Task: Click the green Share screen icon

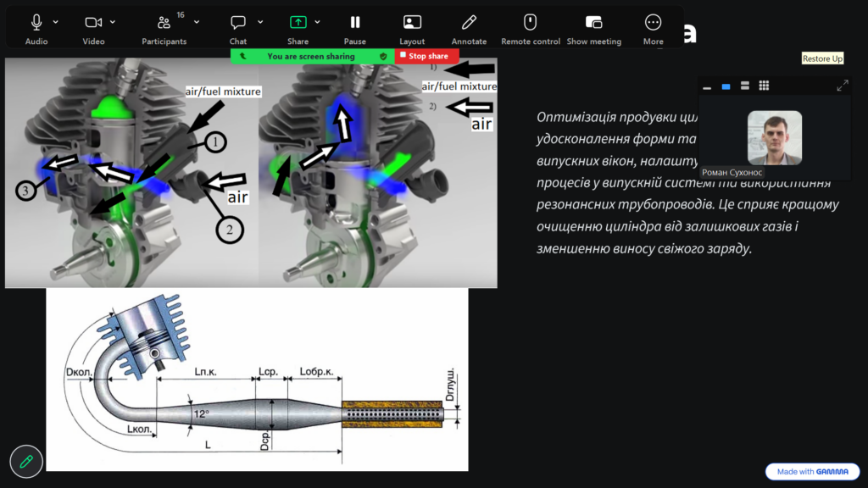Action: point(298,23)
